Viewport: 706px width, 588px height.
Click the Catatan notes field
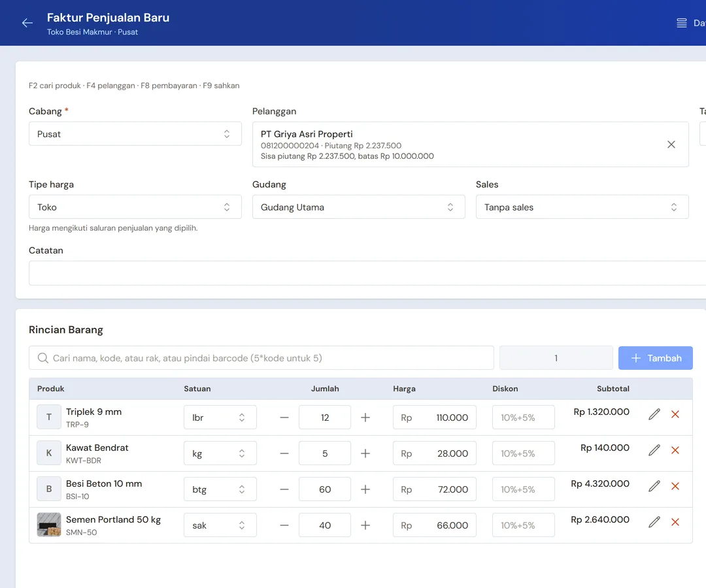click(367, 273)
